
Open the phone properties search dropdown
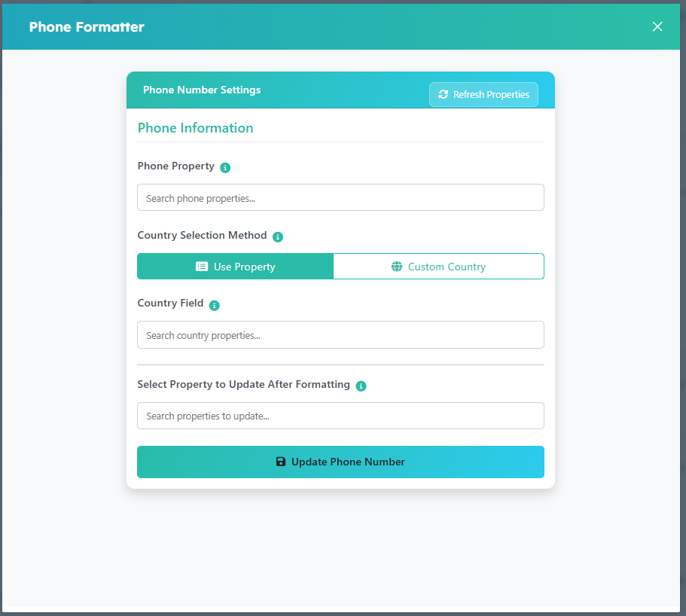pyautogui.click(x=340, y=198)
